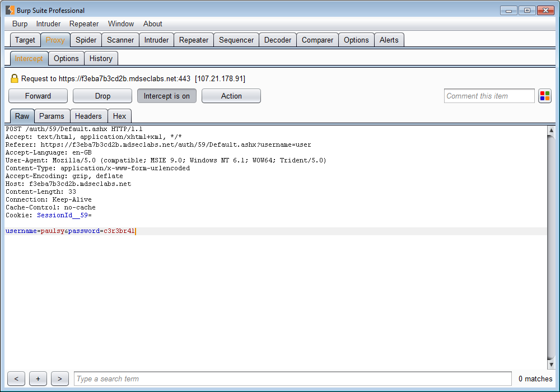
Task: Open the Proxy Options sub-tab
Action: pyautogui.click(x=66, y=59)
